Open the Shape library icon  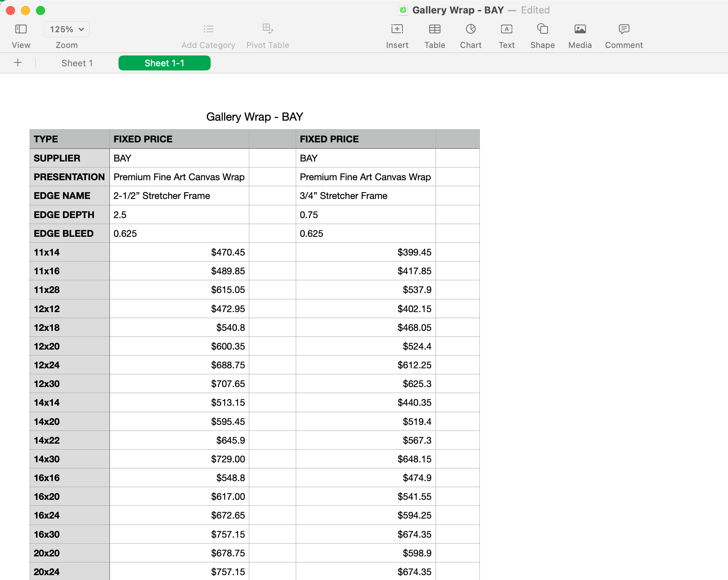tap(542, 29)
